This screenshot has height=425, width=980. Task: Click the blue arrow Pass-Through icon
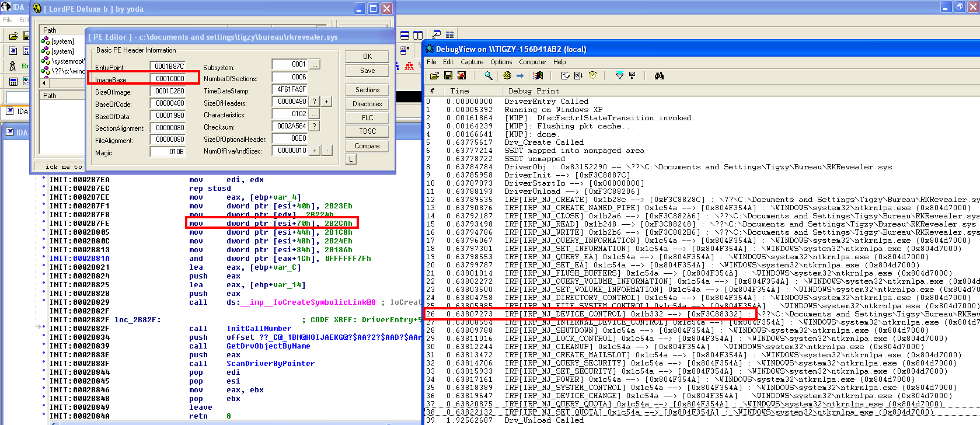[x=520, y=76]
